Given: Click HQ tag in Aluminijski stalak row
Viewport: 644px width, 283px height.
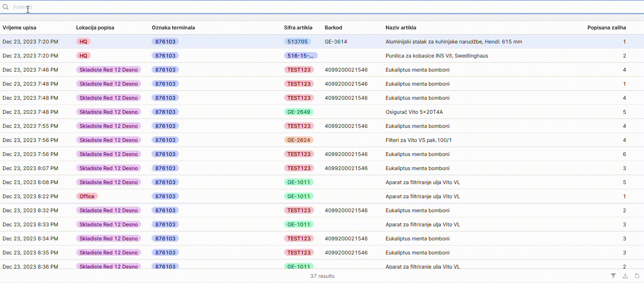Looking at the screenshot, I should (83, 42).
